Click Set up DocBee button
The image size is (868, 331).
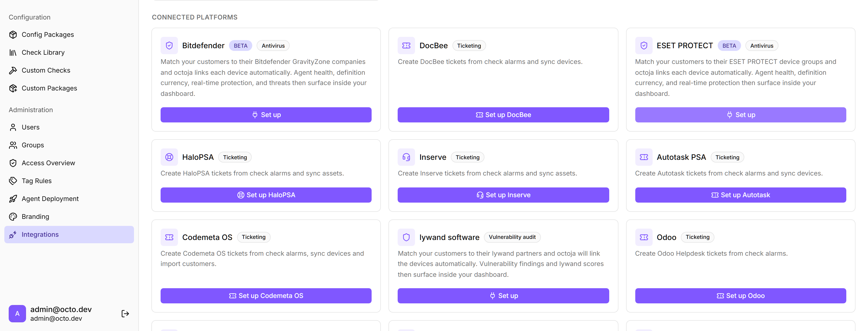503,115
